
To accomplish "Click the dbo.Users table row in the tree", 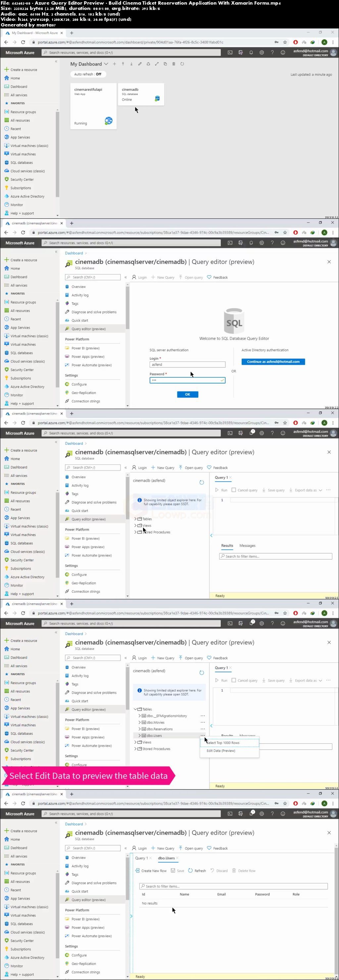I will (x=169, y=735).
